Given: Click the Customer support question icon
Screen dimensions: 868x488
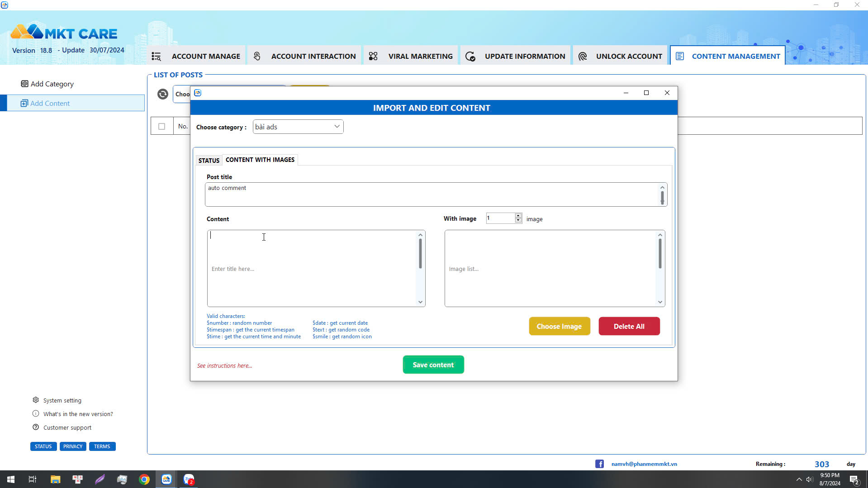Looking at the screenshot, I should (36, 427).
